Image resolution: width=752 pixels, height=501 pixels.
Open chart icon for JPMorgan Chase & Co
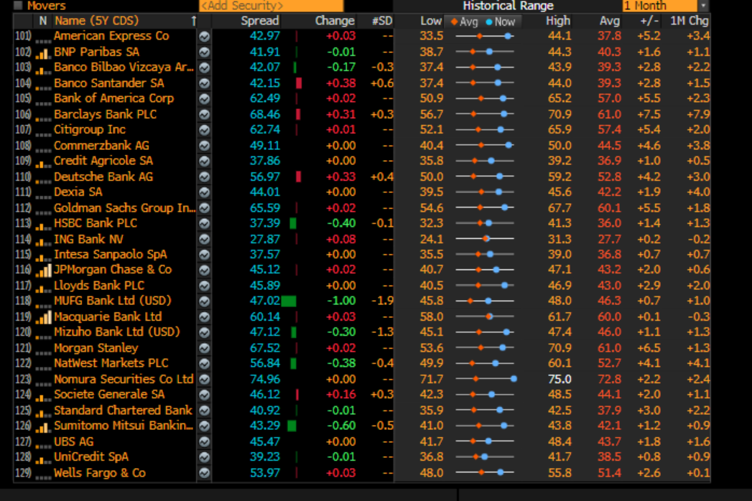204,270
